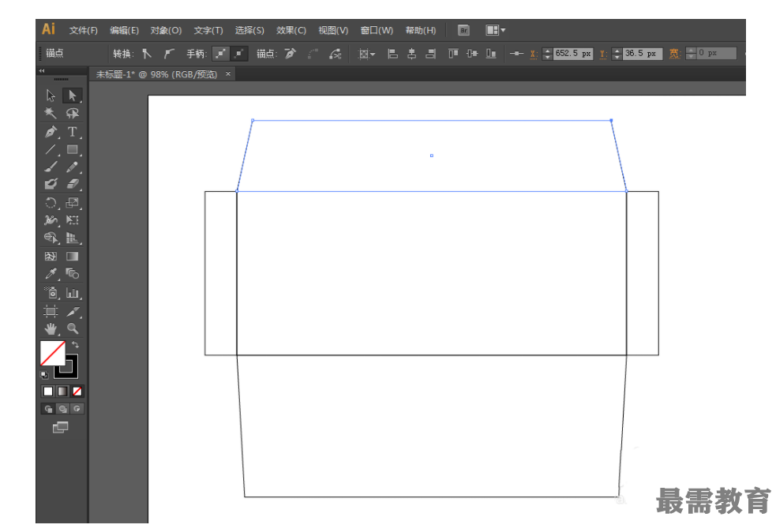Select the Line Segment tool
The image size is (776, 532).
tap(51, 149)
